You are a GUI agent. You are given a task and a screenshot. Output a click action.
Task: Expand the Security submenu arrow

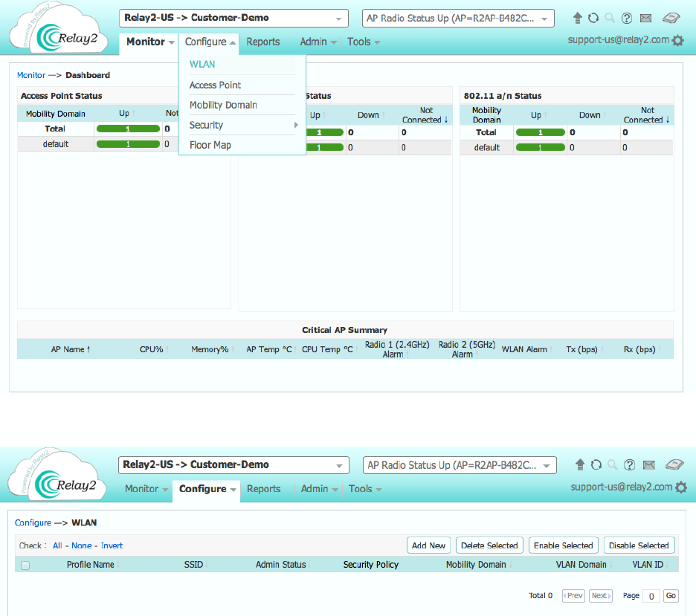pyautogui.click(x=296, y=125)
